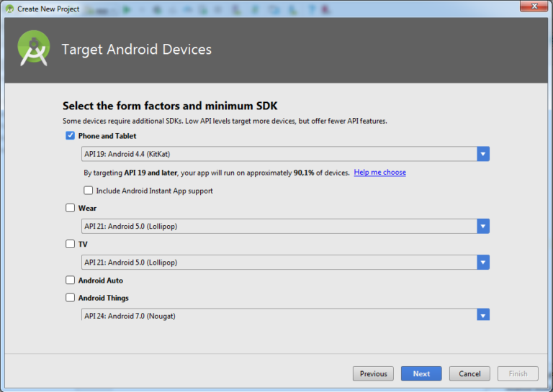Click the Previous button

(373, 373)
